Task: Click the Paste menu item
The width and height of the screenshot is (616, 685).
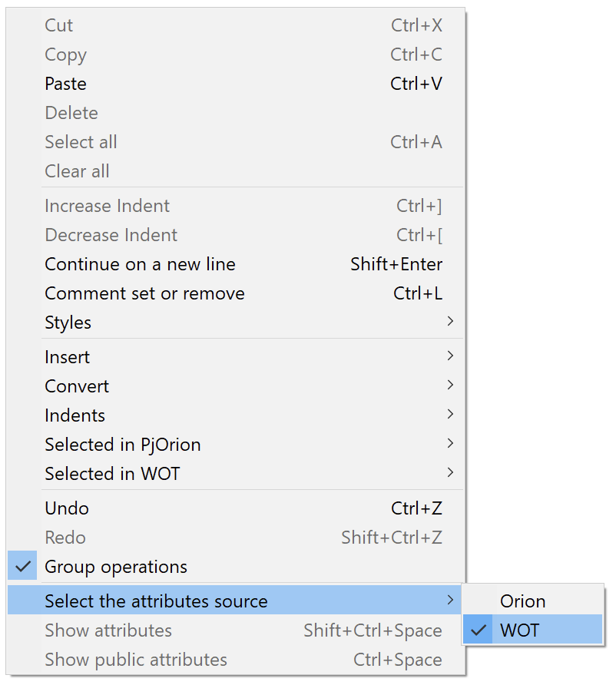Action: pos(65,84)
